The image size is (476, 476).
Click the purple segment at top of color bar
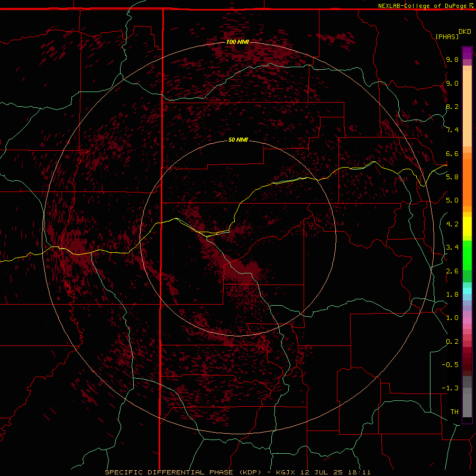click(467, 53)
